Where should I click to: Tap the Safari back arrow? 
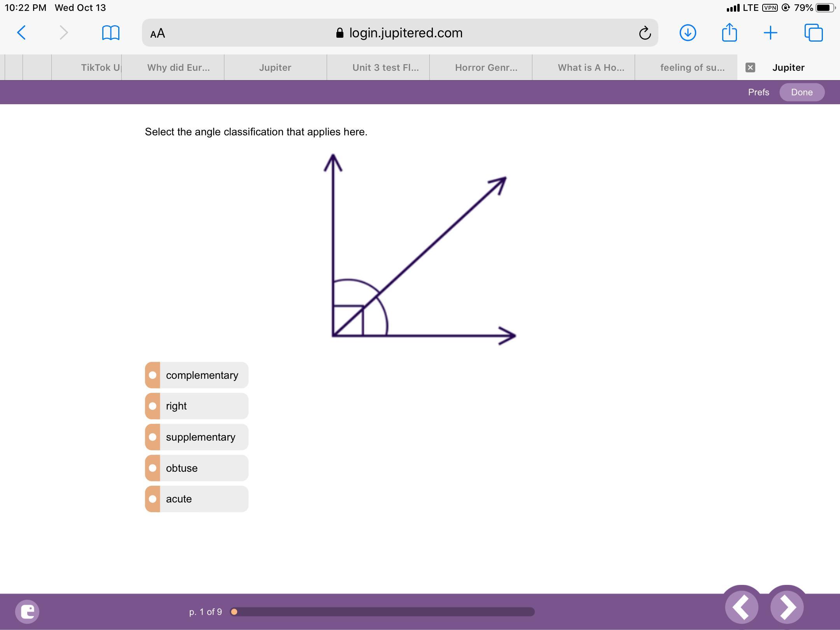(22, 33)
